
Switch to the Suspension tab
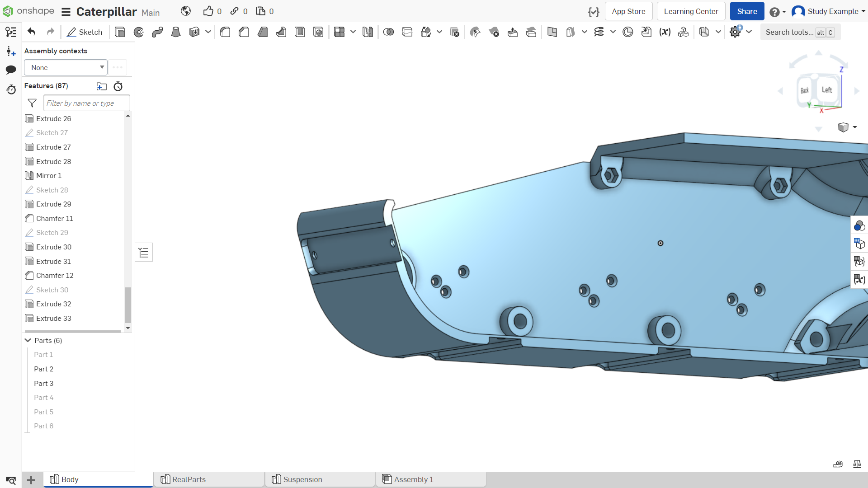[x=320, y=479]
